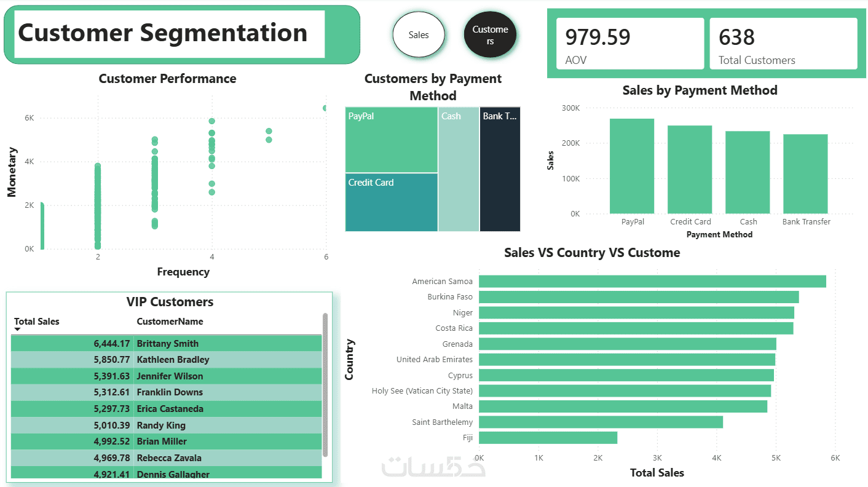
Task: Click the Cash treemap tile
Action: point(459,169)
